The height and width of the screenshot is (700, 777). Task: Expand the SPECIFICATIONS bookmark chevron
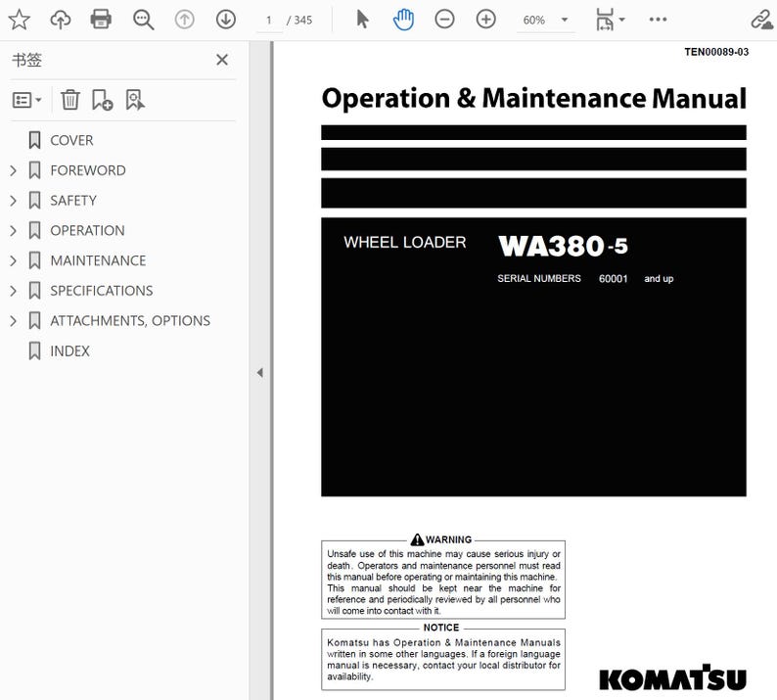pyautogui.click(x=14, y=291)
